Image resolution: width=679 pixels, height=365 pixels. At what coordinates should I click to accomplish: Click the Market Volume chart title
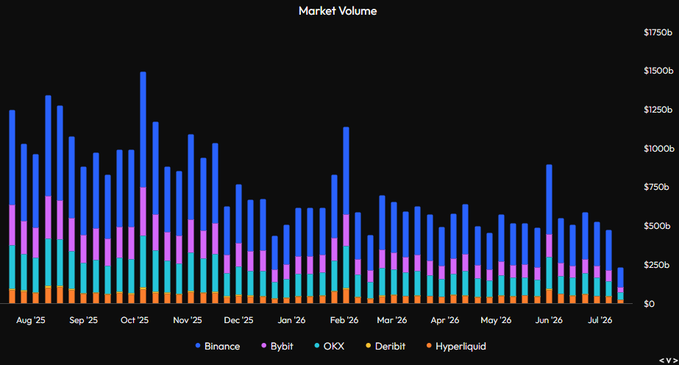point(338,11)
